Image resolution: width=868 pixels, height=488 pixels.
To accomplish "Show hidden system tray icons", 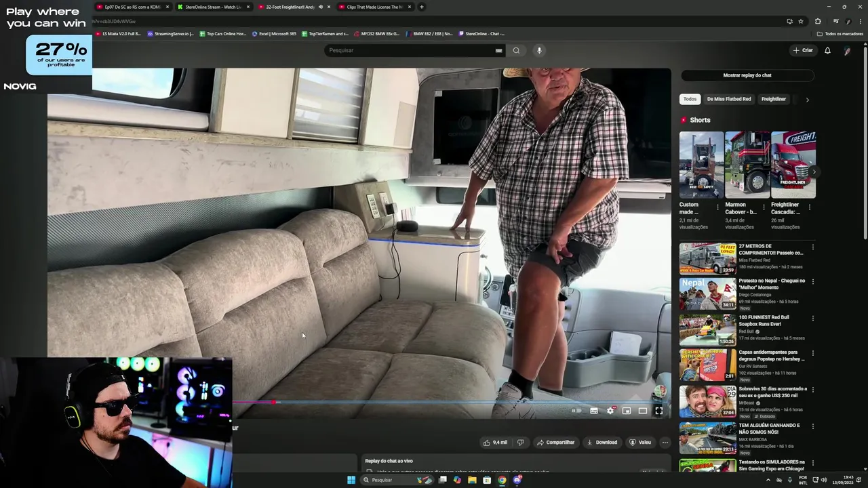I will 768,480.
